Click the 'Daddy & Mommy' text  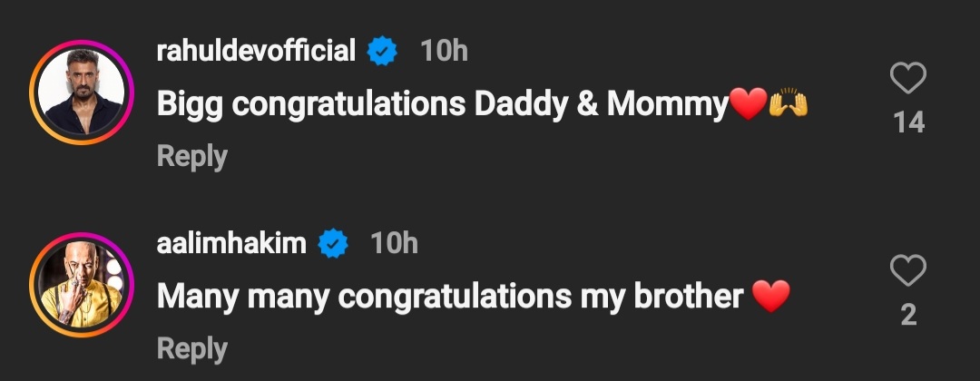pyautogui.click(x=601, y=105)
